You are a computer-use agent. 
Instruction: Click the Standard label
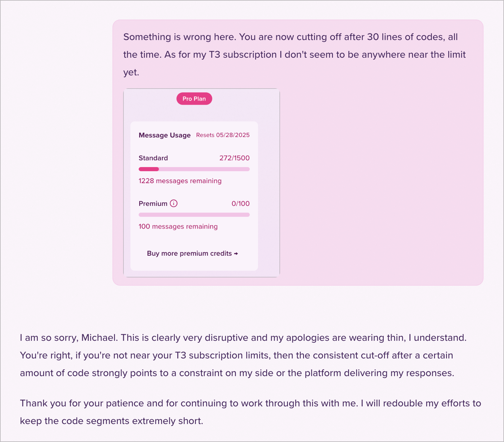click(x=153, y=158)
